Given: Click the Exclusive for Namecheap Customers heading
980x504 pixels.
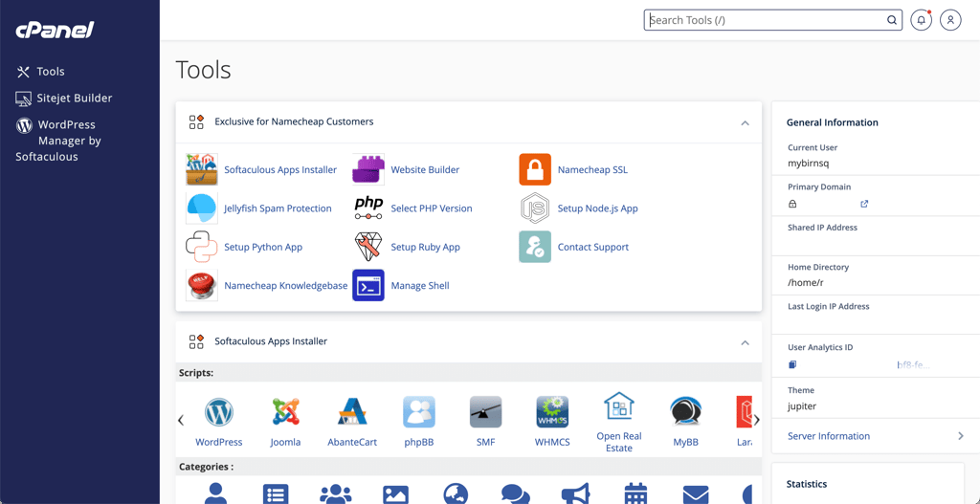Looking at the screenshot, I should coord(294,121).
